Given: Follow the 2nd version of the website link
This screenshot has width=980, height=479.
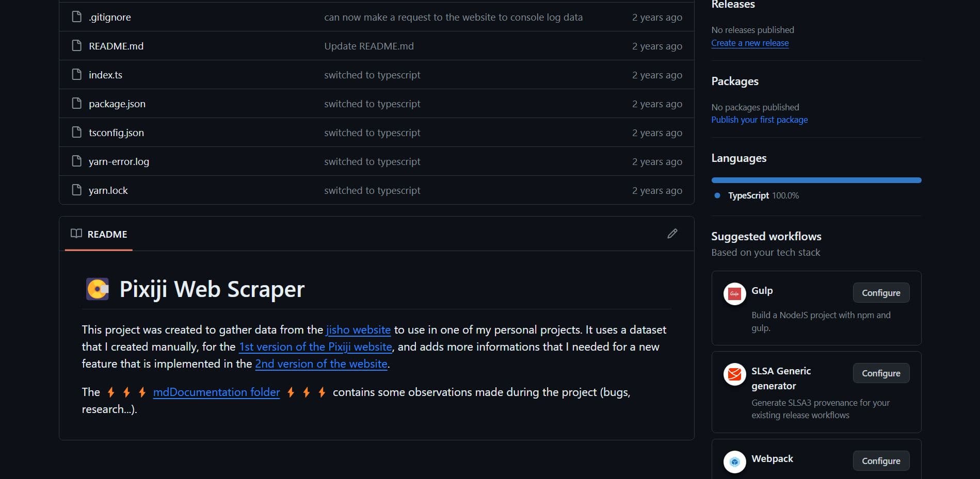Looking at the screenshot, I should point(321,364).
